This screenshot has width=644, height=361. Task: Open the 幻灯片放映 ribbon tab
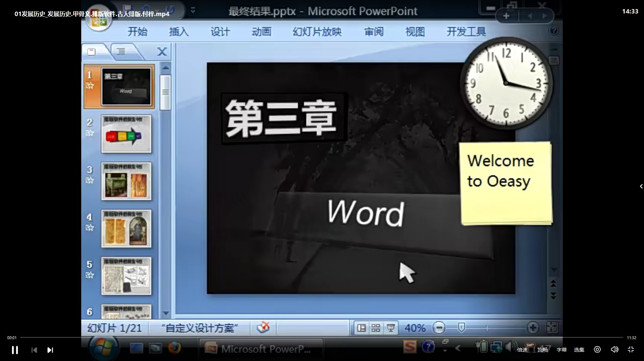click(x=317, y=32)
